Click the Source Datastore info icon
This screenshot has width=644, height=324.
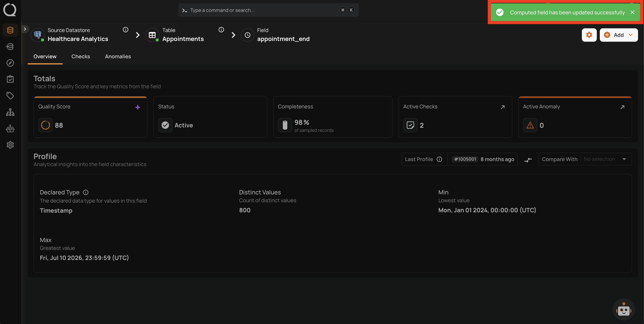point(126,30)
